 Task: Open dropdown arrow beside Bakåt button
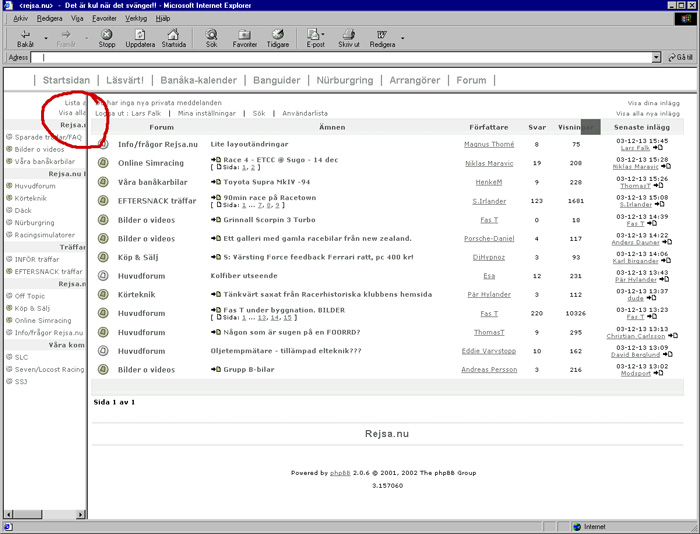(46, 38)
